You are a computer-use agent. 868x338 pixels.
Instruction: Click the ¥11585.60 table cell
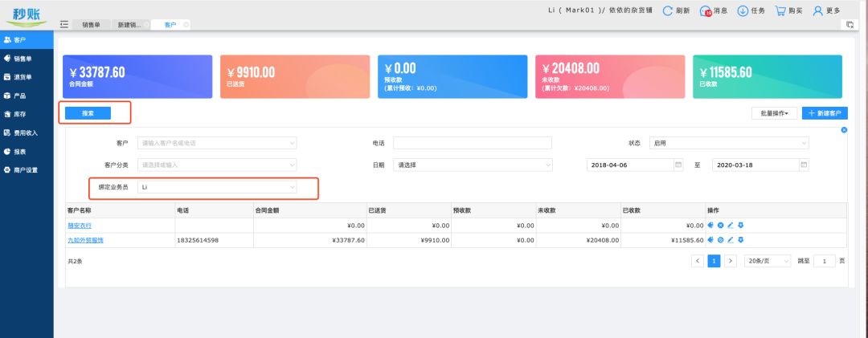[x=662, y=241]
